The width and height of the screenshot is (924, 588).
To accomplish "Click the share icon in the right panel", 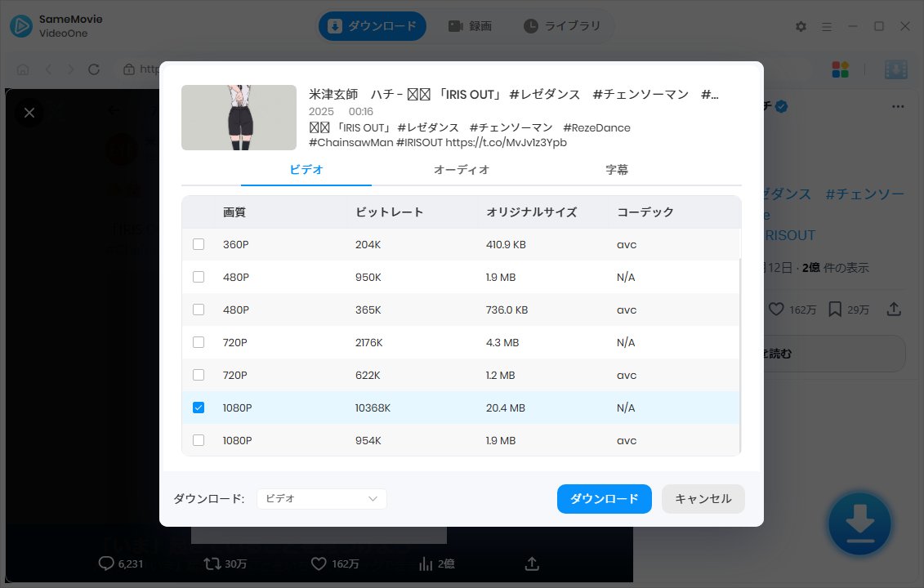I will pos(894,309).
